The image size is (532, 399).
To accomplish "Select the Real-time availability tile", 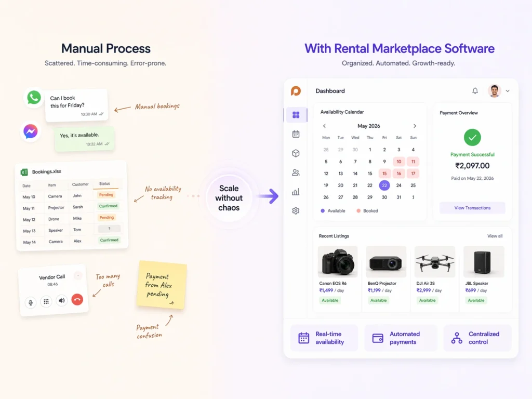I will click(x=324, y=338).
